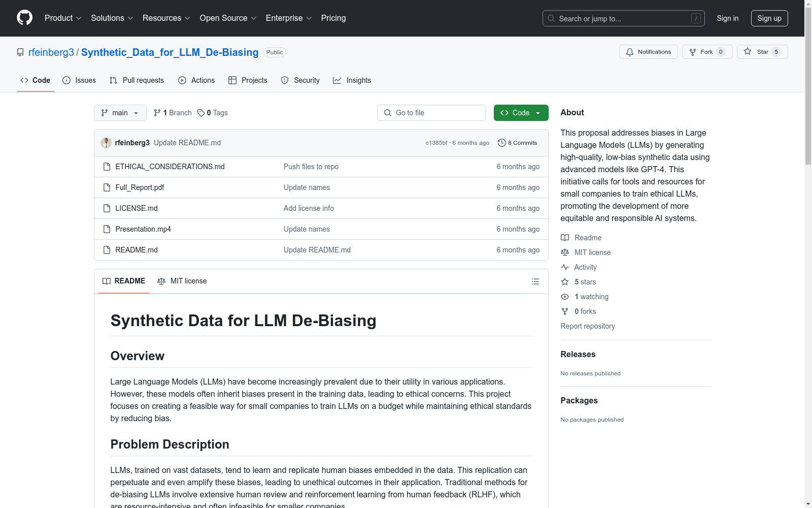Click the file icon beside LICENSE.md
Screen dimensions: 812x508
(107, 208)
